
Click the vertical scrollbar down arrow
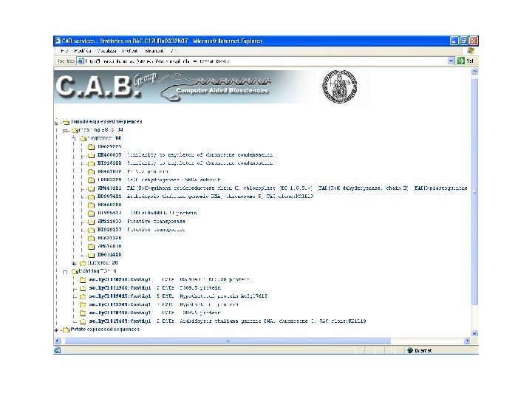[474, 333]
